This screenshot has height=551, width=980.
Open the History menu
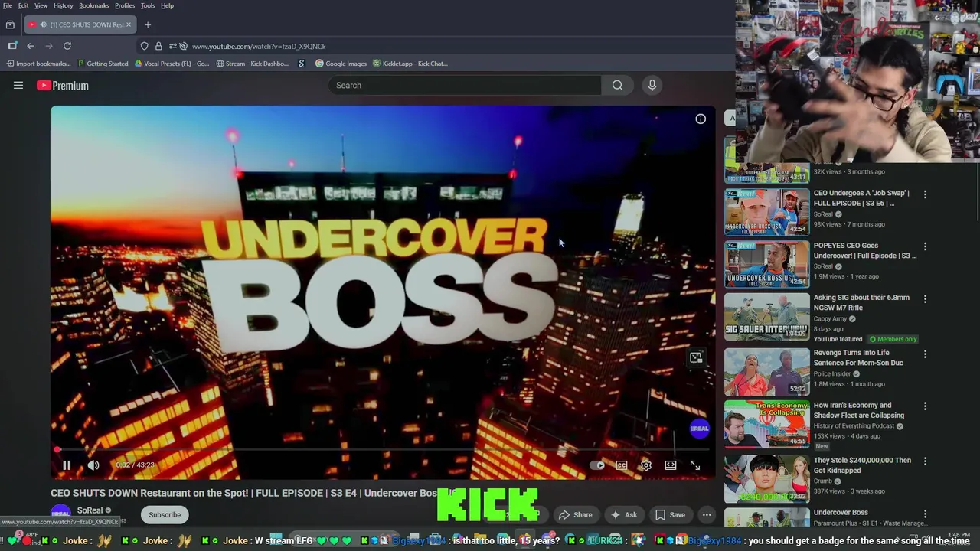point(64,5)
